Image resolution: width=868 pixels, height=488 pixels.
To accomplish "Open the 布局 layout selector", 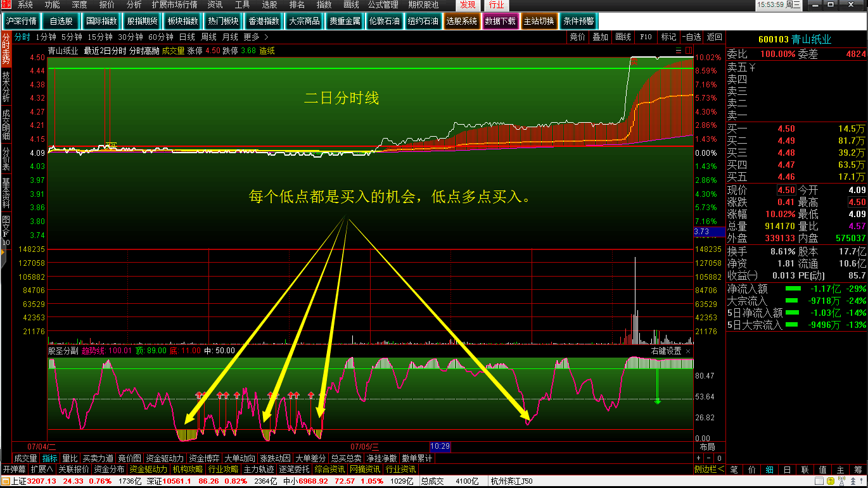I will [707, 447].
